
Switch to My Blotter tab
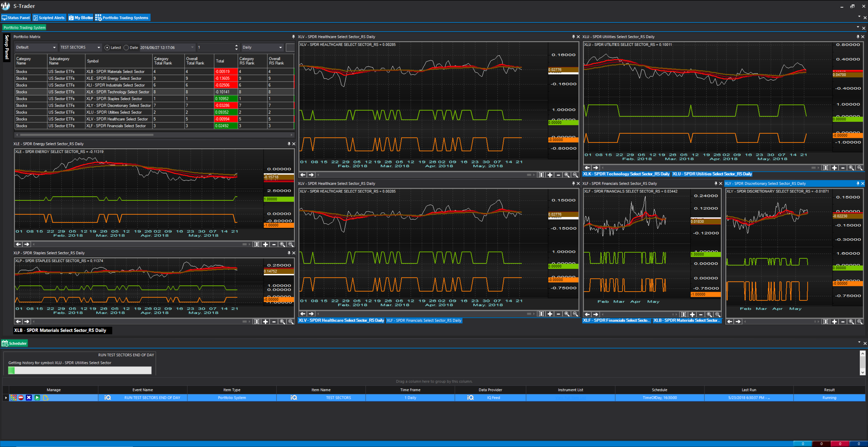pyautogui.click(x=81, y=18)
